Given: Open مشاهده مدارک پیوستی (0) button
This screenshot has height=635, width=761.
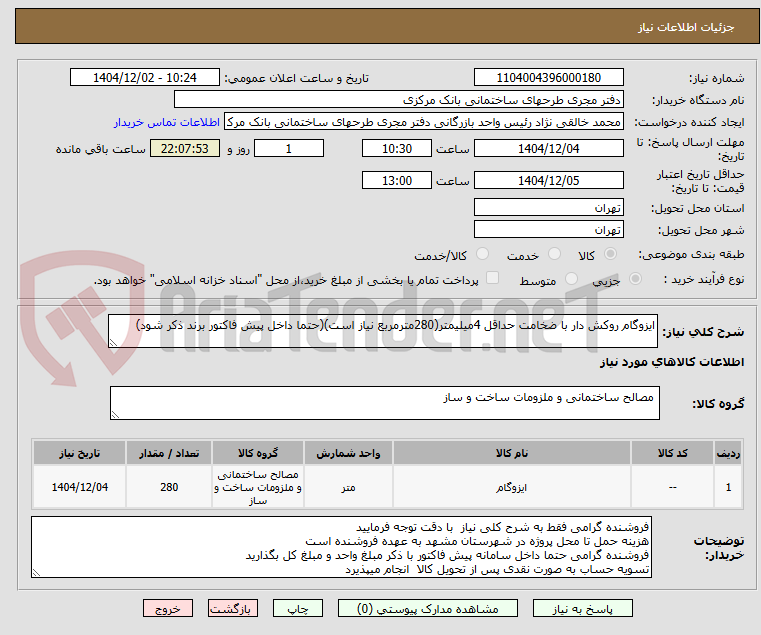Looking at the screenshot, I should (x=428, y=608).
